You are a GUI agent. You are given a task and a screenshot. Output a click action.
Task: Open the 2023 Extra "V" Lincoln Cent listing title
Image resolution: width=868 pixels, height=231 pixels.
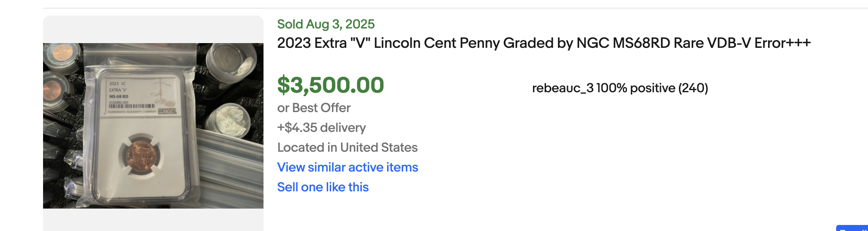544,43
